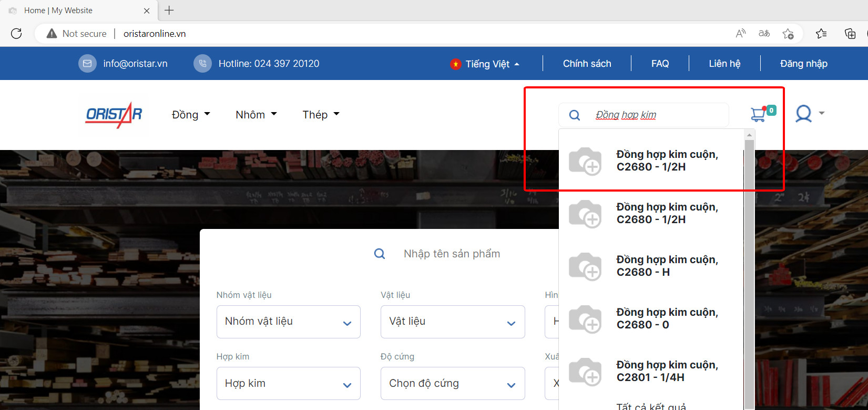Click Tất cả kết quả to see all results
This screenshot has width=868, height=410.
pos(651,406)
